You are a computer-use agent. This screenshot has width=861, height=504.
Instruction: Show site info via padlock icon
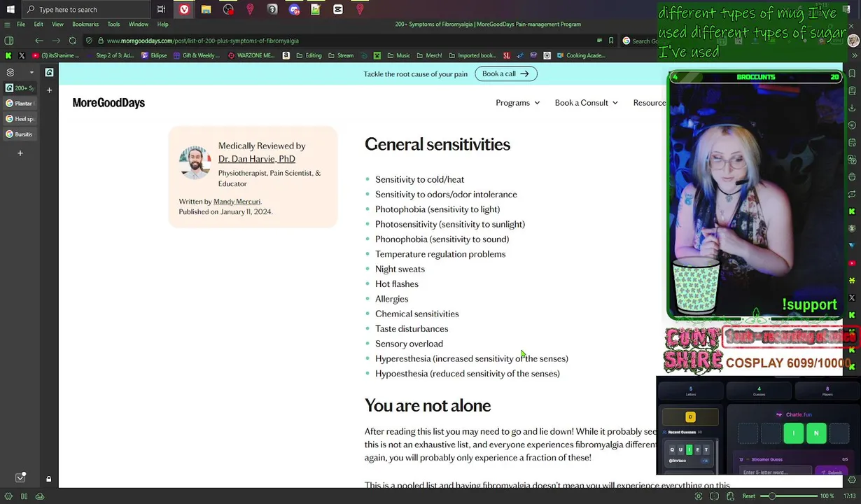[x=101, y=41]
